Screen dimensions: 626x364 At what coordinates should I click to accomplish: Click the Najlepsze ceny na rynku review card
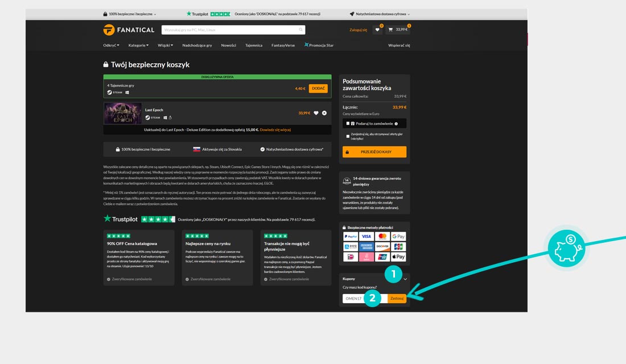[217, 258]
